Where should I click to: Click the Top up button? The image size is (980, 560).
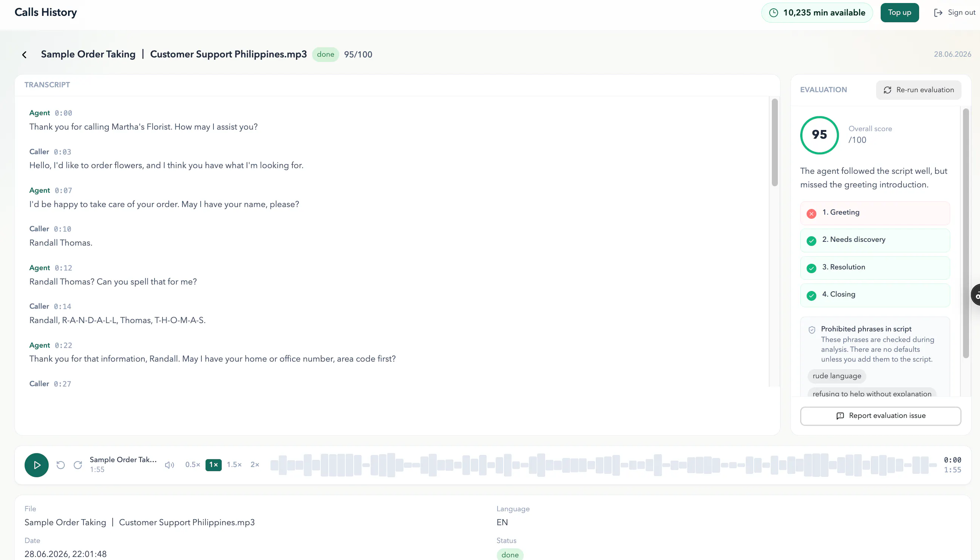[899, 13]
